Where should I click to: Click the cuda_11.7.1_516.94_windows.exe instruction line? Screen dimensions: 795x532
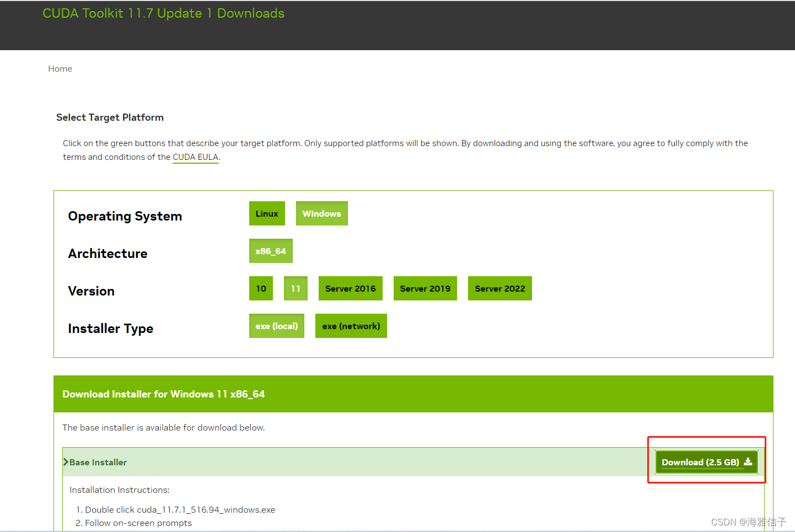[180, 510]
